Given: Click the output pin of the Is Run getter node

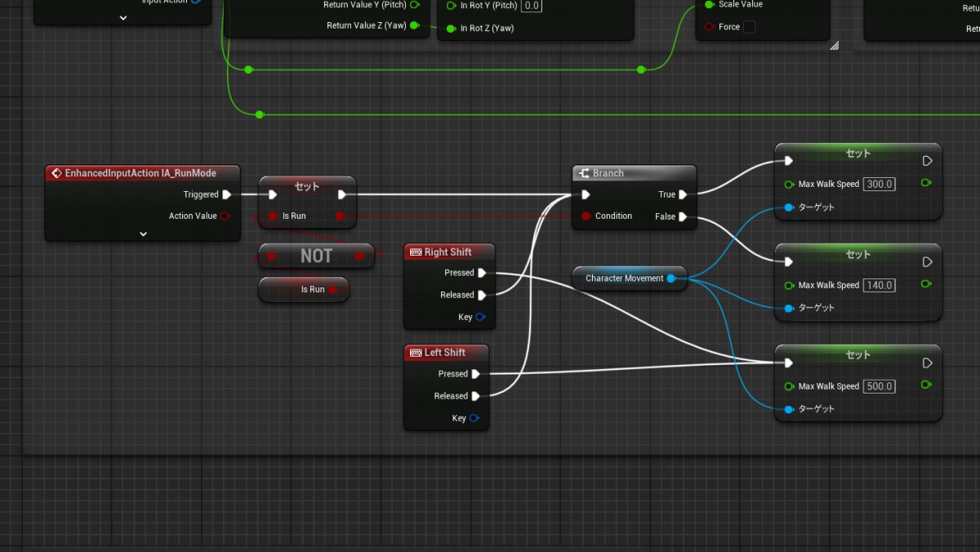Looking at the screenshot, I should [333, 289].
